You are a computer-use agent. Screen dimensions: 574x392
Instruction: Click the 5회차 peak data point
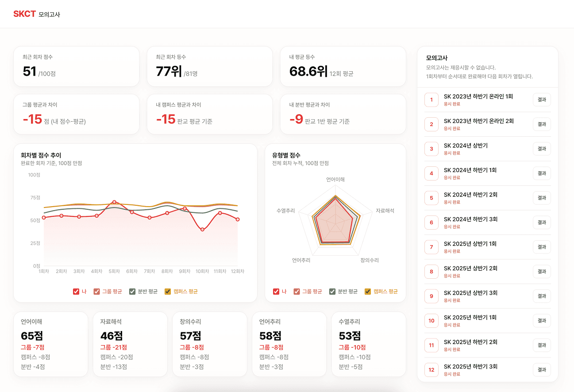(x=114, y=202)
